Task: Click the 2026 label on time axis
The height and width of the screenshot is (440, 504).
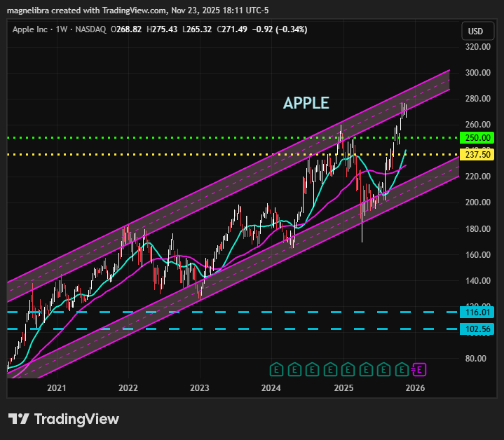Action: point(415,388)
